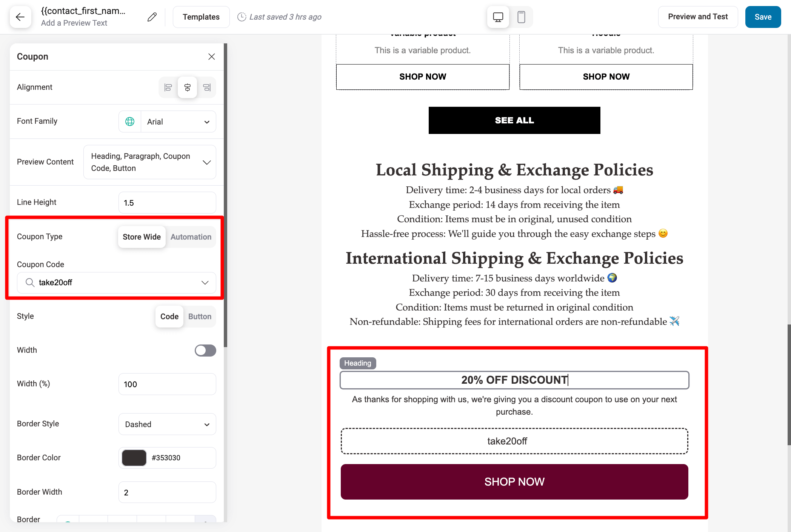Click the 20% OFF DISCOUNT heading field
This screenshot has width=791, height=532.
tap(514, 380)
